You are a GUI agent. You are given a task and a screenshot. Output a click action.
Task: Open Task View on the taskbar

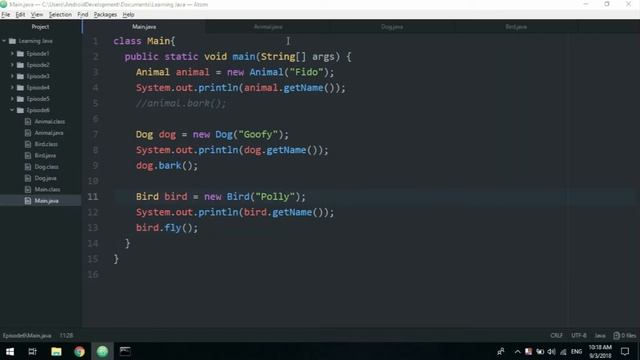click(x=33, y=351)
